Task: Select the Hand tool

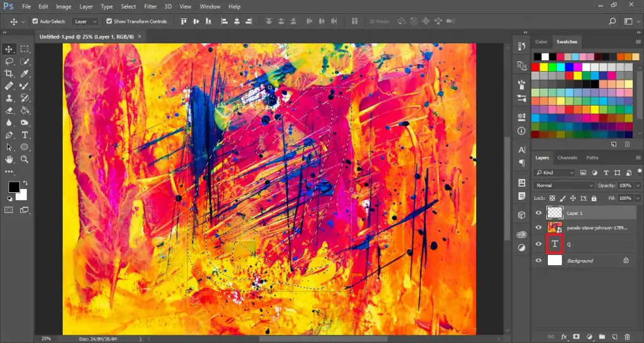Action: [9, 159]
